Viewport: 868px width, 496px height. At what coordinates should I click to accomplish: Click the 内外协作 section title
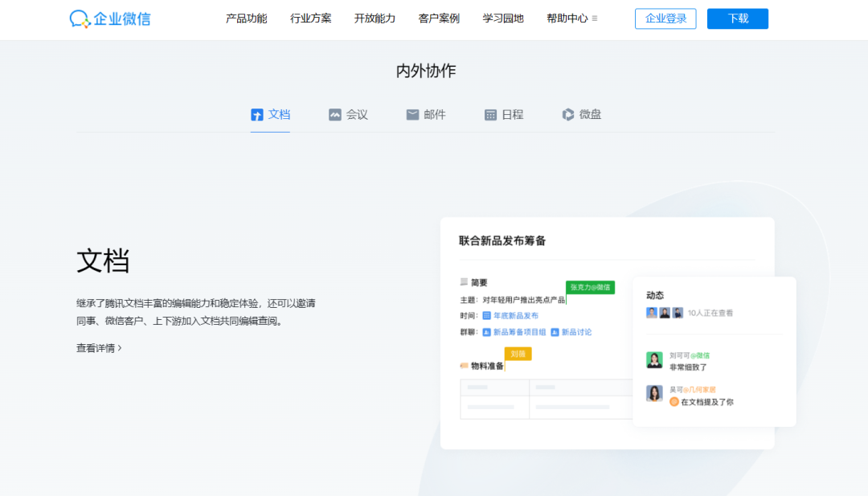[426, 71]
